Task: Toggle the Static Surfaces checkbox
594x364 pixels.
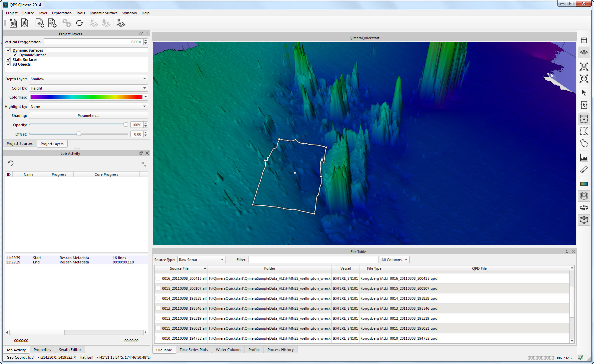Action: pyautogui.click(x=8, y=60)
